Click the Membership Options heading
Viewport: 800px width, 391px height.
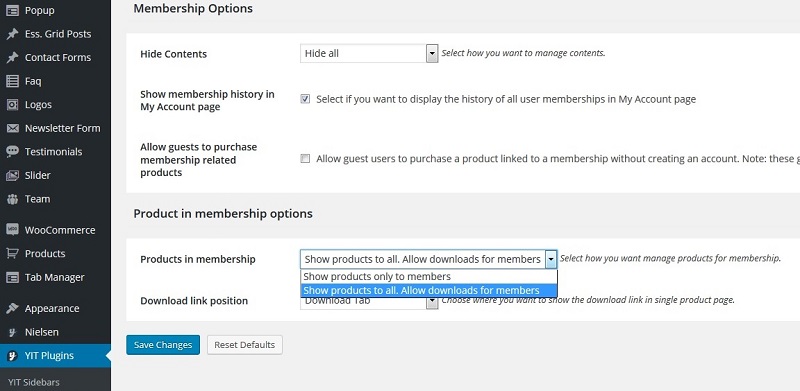point(193,9)
